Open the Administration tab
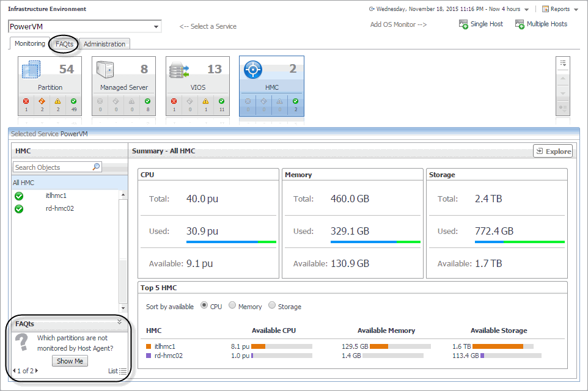The height and width of the screenshot is (391, 588). click(105, 44)
